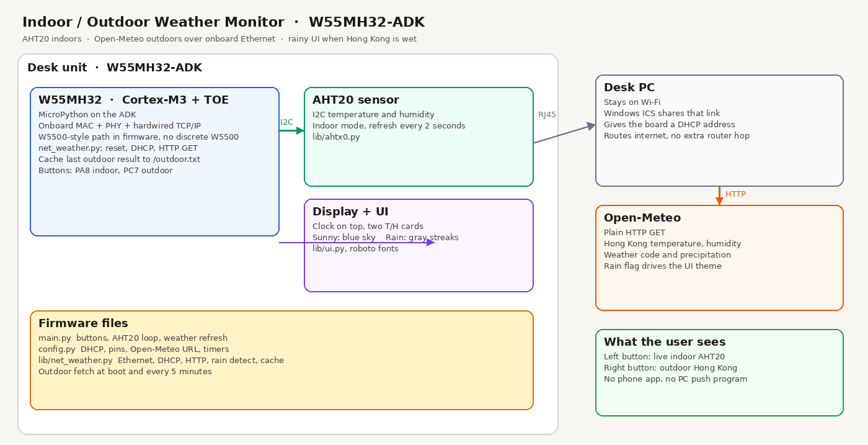The height and width of the screenshot is (445, 868).
Task: Click the 'I2C' arrow label
Action: tap(286, 122)
